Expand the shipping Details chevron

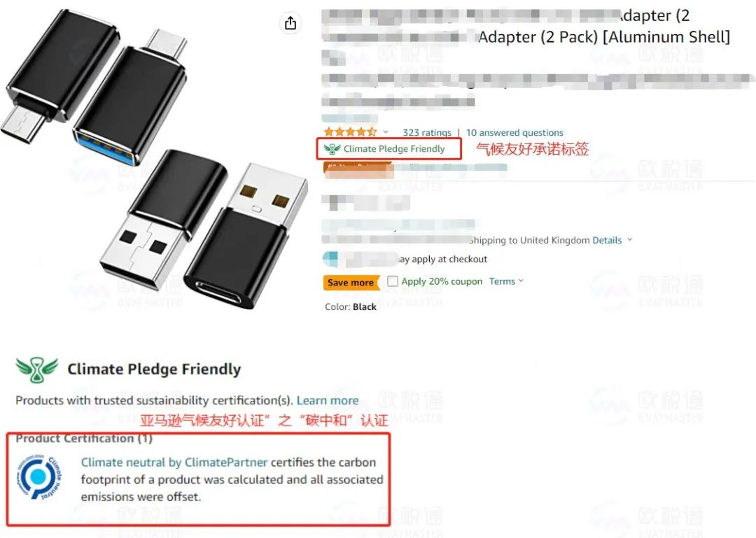[630, 239]
